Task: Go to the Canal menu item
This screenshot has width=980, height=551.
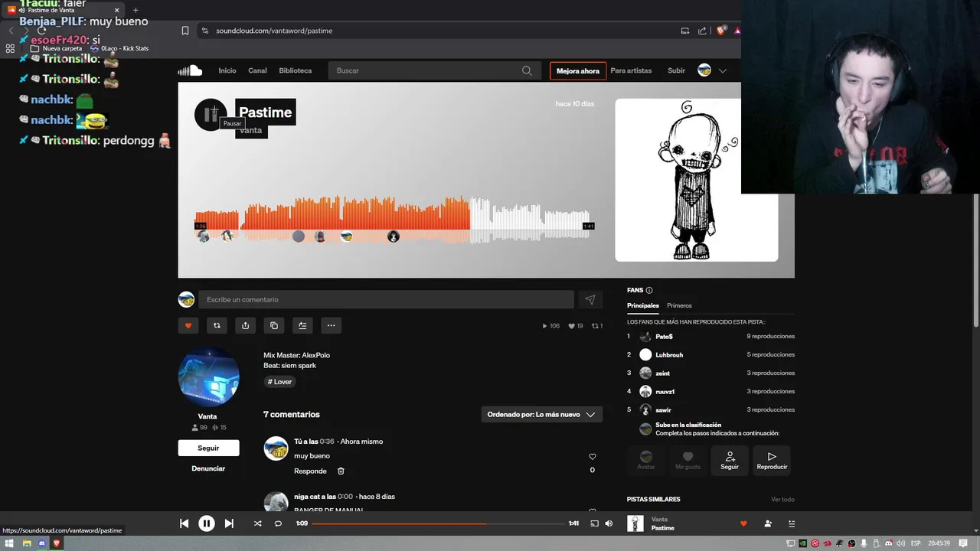Action: coord(257,70)
